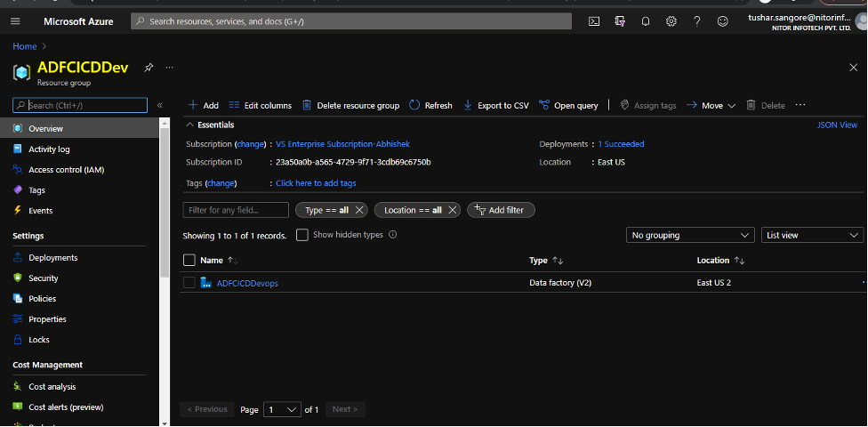Collapse the Essentials section
Image resolution: width=868 pixels, height=427 pixels.
[x=190, y=125]
